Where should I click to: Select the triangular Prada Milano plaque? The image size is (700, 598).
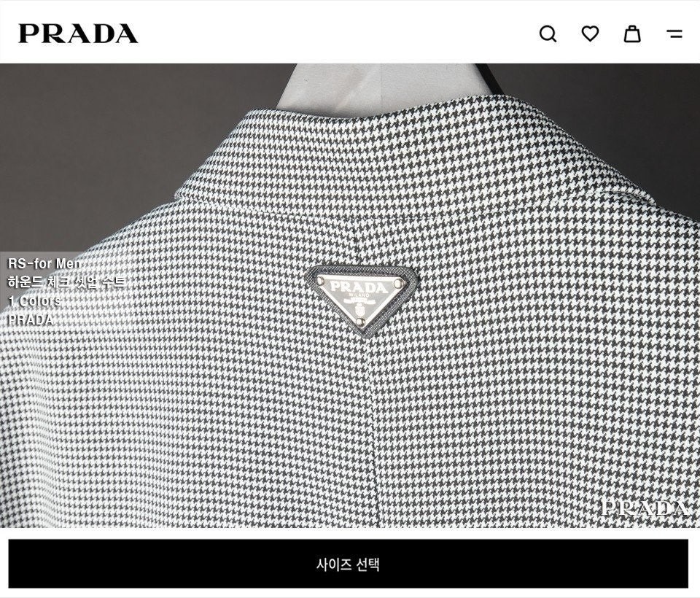[362, 299]
